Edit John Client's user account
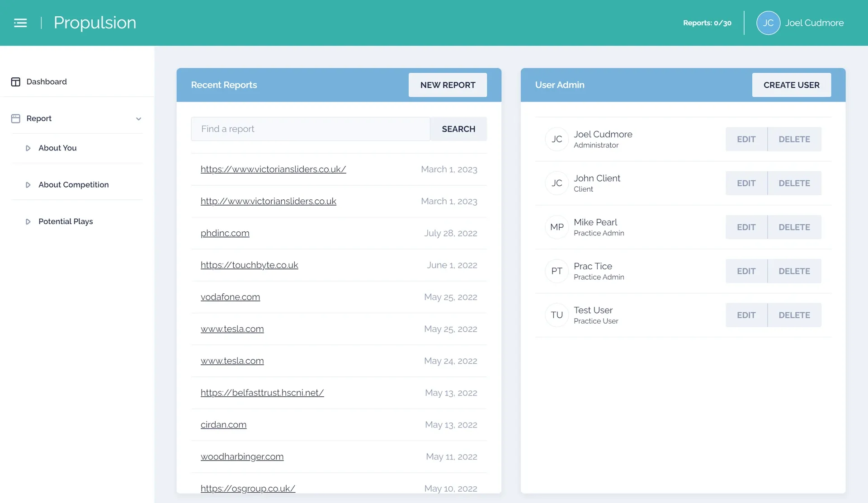Image resolution: width=868 pixels, height=503 pixels. coord(746,183)
